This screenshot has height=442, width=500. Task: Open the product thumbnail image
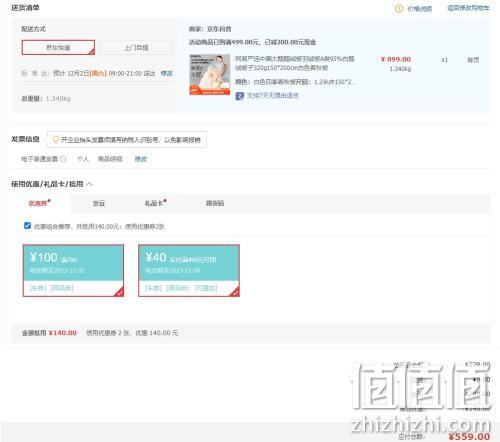coord(210,75)
